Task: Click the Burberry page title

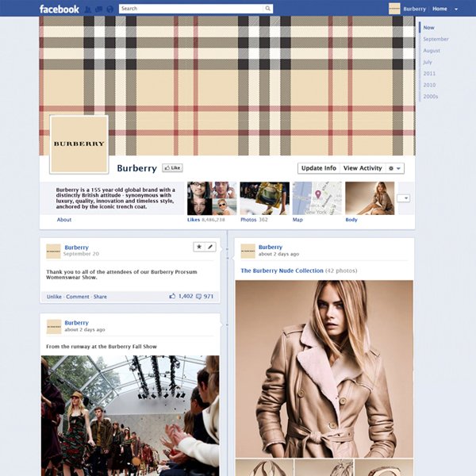Action: [137, 168]
